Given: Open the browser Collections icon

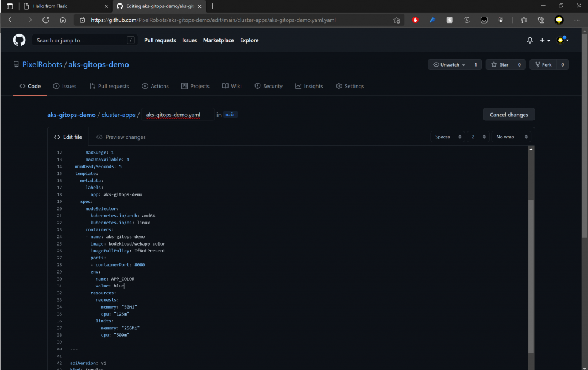Looking at the screenshot, I should 541,20.
